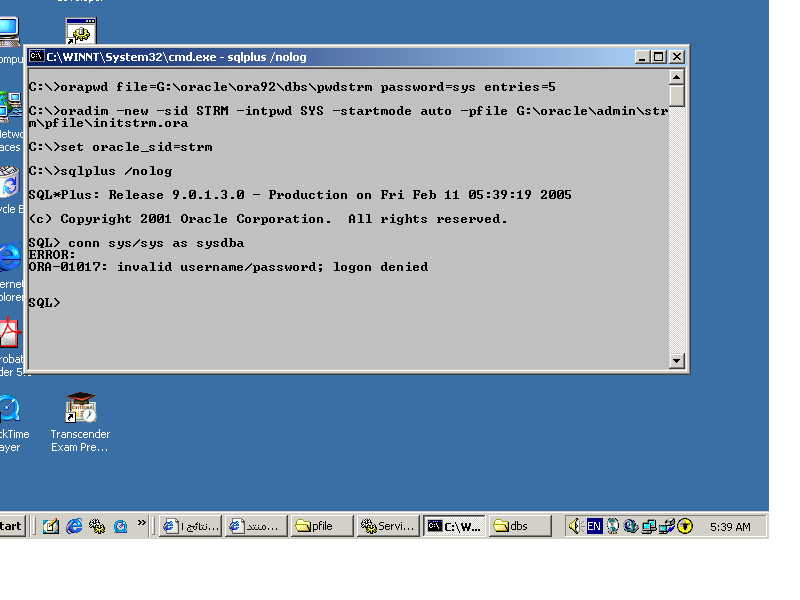Click the Start button
Screen dimensions: 800x600
click(11, 526)
